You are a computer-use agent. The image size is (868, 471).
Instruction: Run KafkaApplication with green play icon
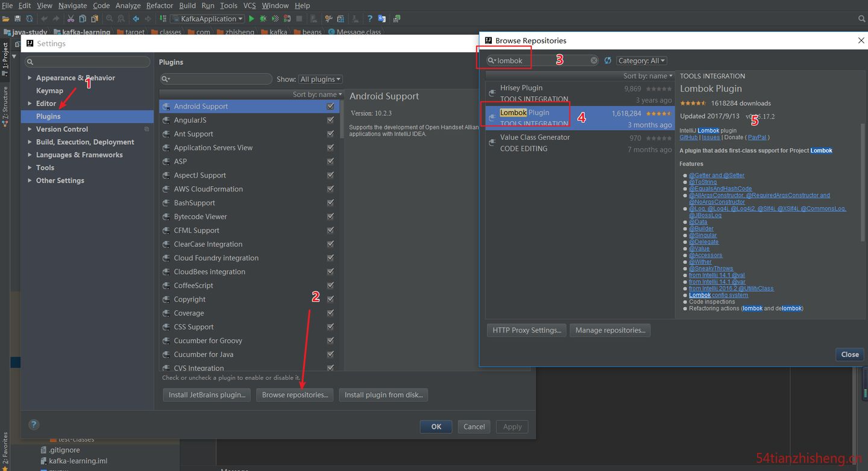point(252,19)
